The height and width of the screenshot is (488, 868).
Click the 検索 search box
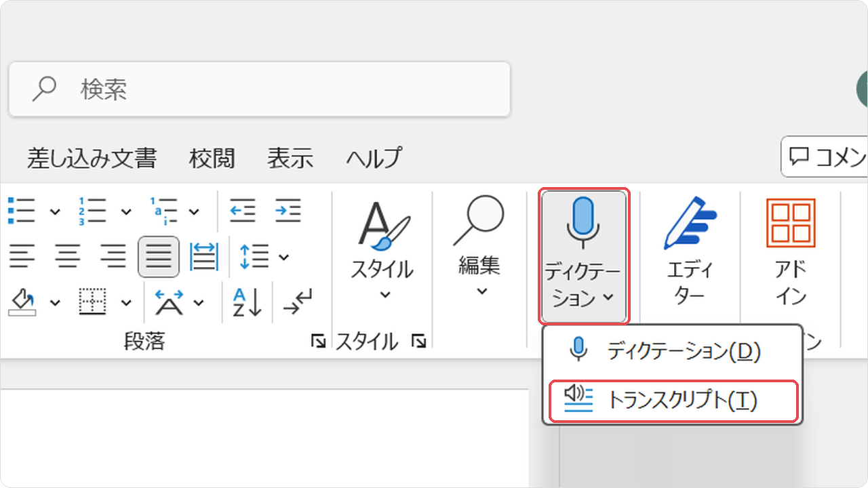point(259,89)
